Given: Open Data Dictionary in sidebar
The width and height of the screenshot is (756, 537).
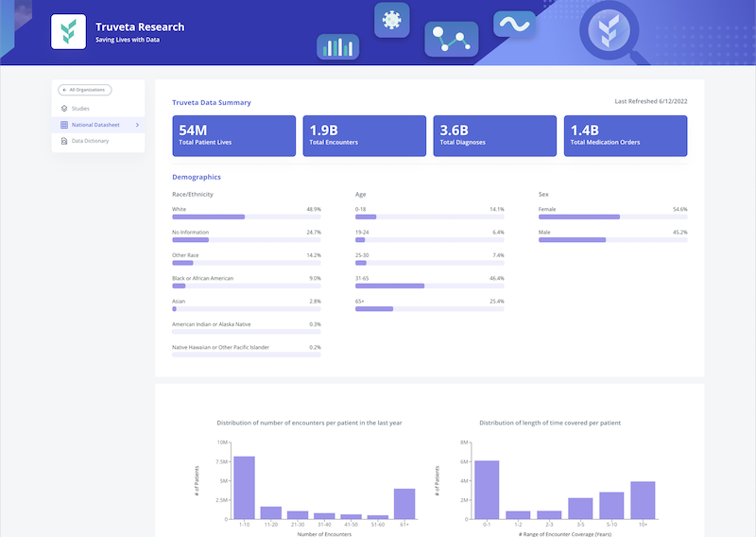Looking at the screenshot, I should pyautogui.click(x=98, y=141).
